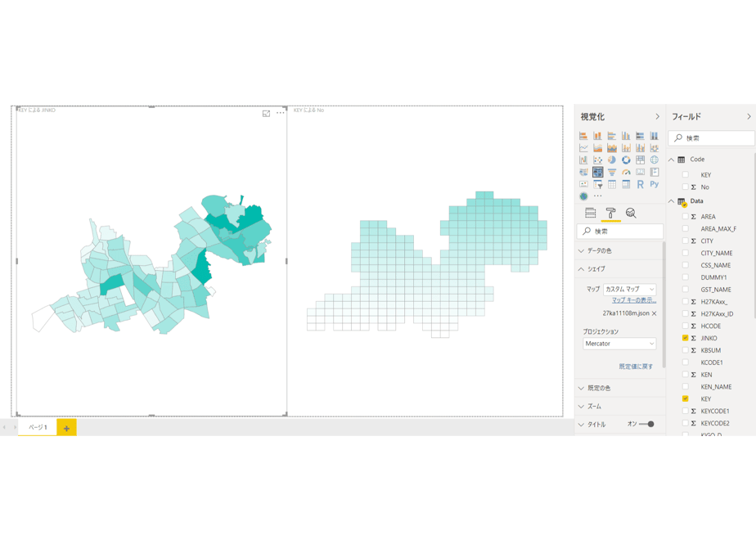Select the R script visual

pyautogui.click(x=641, y=184)
